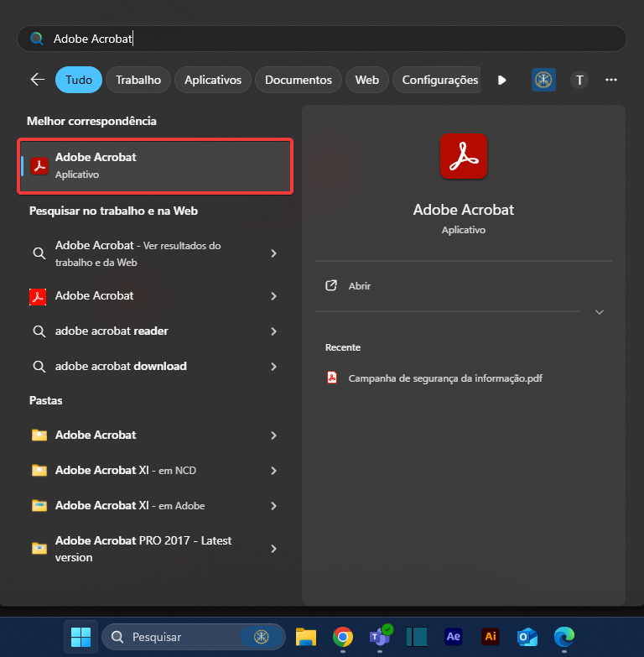The width and height of the screenshot is (644, 657).
Task: Click the large Adobe Acrobat app logo
Action: tap(464, 156)
